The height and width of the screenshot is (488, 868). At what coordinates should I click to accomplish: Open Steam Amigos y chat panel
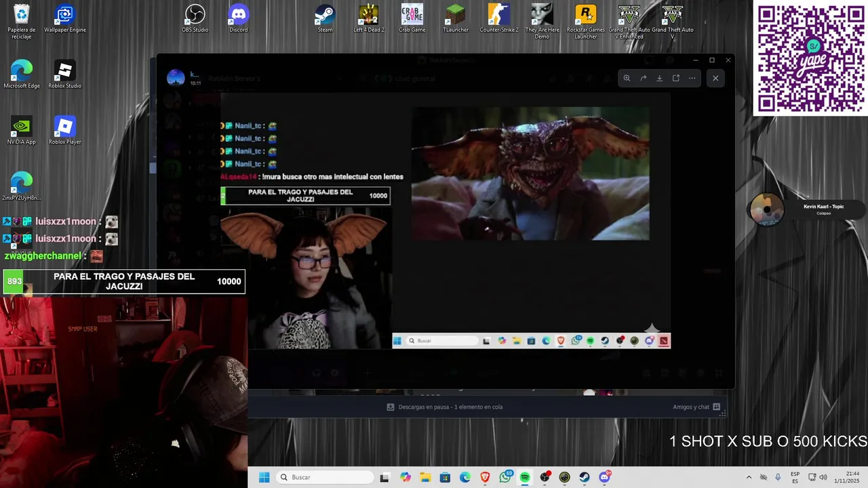[x=697, y=407]
